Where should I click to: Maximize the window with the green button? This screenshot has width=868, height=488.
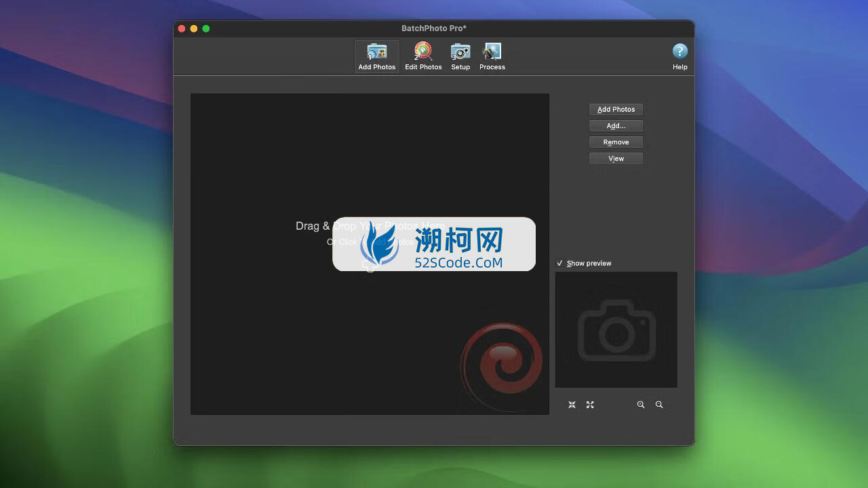coord(206,28)
